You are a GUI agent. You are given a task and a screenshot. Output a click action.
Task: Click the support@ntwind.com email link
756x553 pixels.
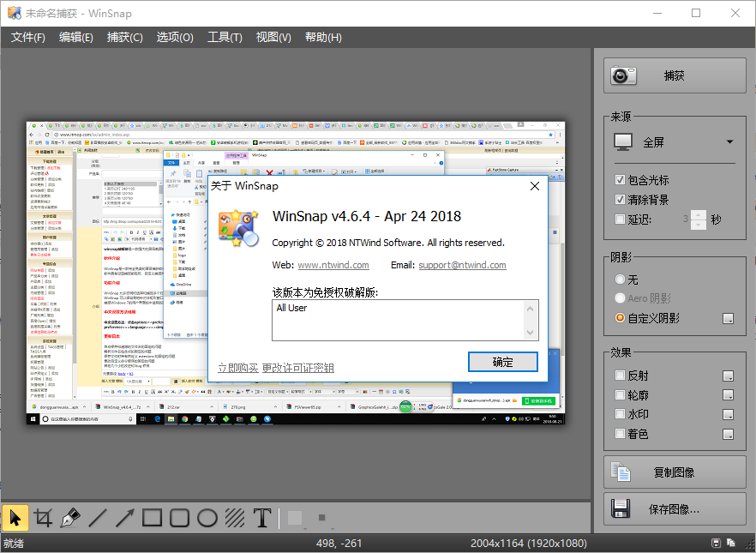[462, 265]
